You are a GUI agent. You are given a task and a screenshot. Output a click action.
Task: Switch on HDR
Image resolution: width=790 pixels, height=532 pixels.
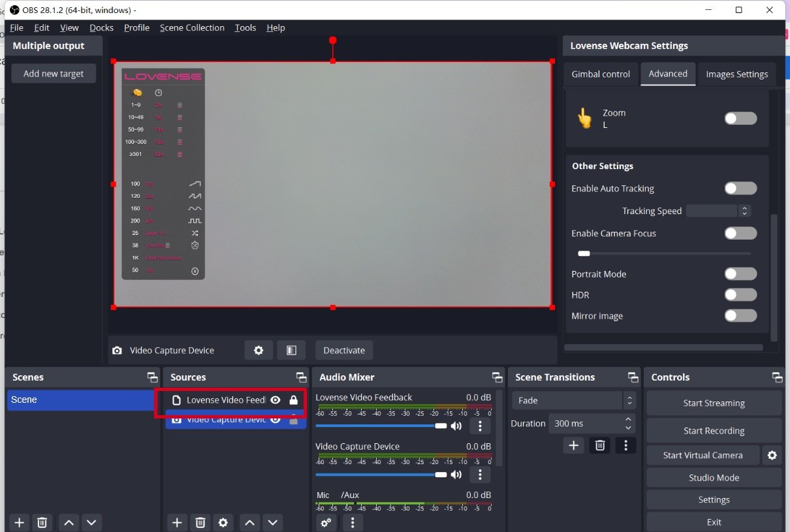pyautogui.click(x=741, y=294)
